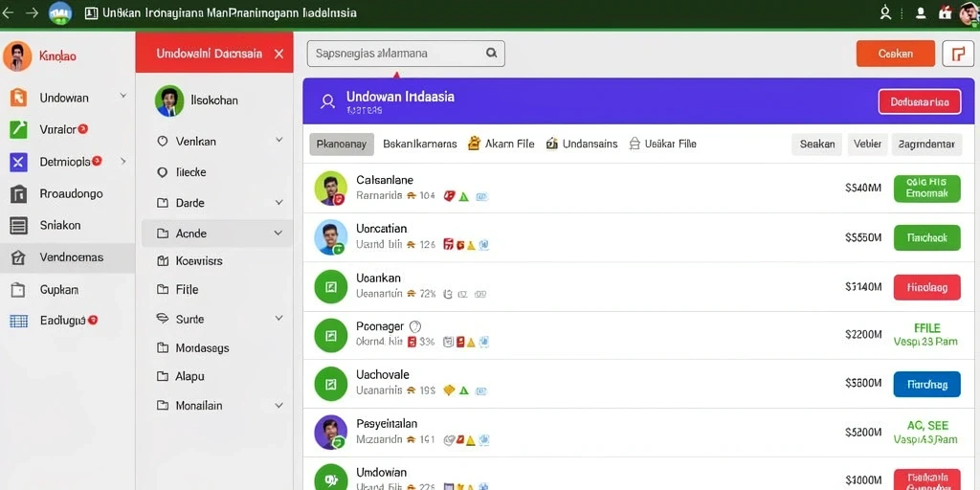
Task: Click the warning triangle in Calsanlane row
Action: pyautogui.click(x=464, y=196)
